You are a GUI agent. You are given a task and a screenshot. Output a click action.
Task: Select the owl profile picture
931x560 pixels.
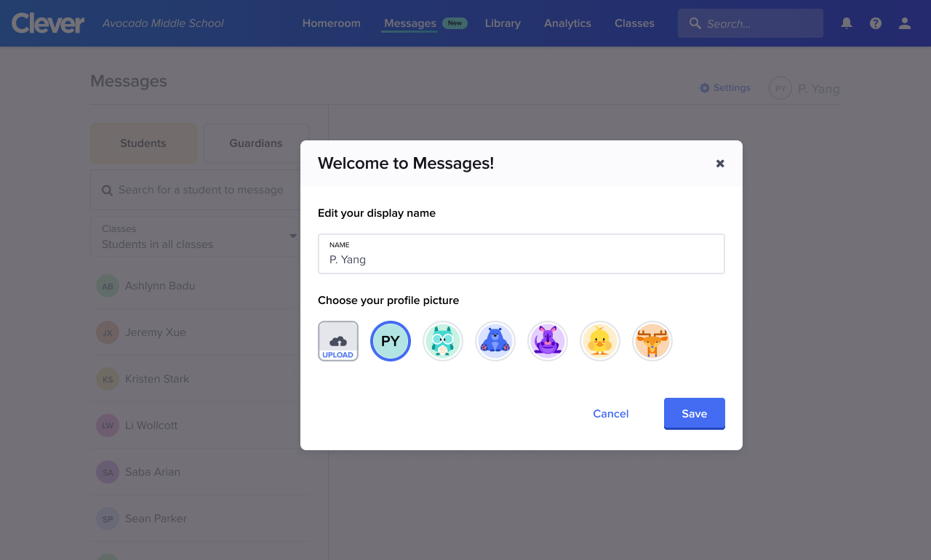coord(443,340)
